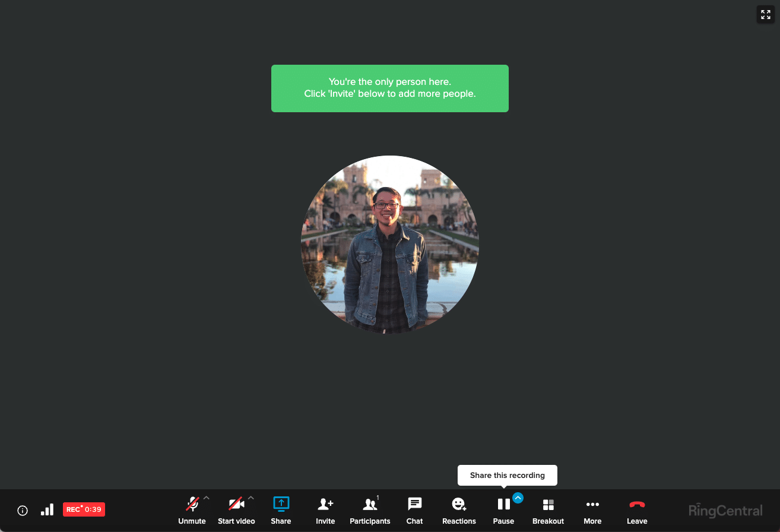The image size is (780, 532).
Task: Click the Share this recording tooltip
Action: click(x=507, y=476)
